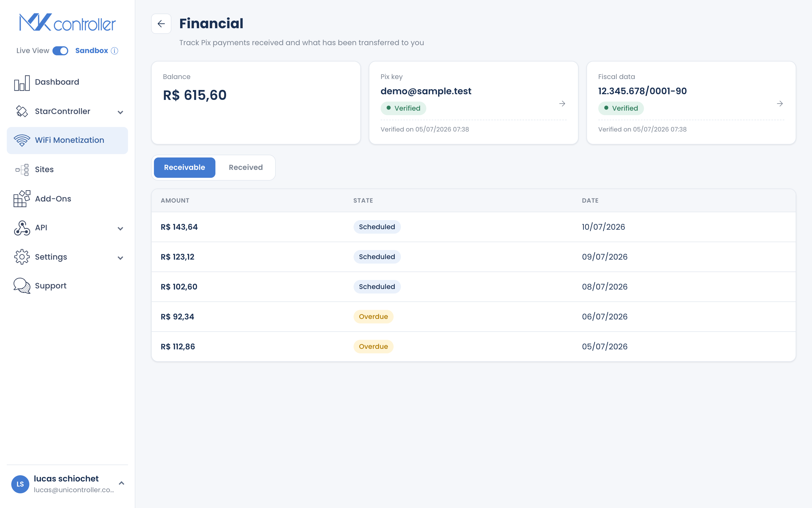Click Overdue badge for R$ 112,86
Screen dimensions: 812x508
tap(373, 346)
